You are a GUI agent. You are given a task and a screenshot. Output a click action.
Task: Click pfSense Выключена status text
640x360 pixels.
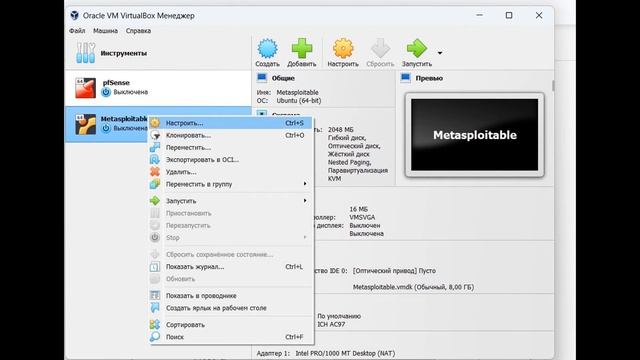pos(131,92)
